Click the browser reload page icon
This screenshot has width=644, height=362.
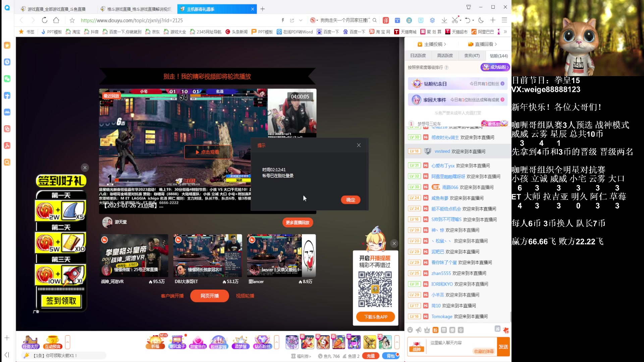[x=45, y=20]
